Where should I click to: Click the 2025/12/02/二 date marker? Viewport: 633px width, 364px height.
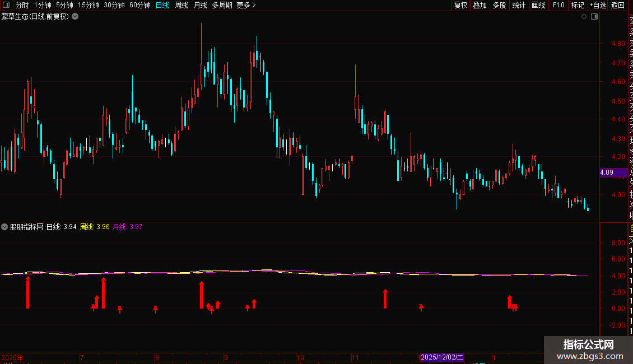pyautogui.click(x=441, y=357)
